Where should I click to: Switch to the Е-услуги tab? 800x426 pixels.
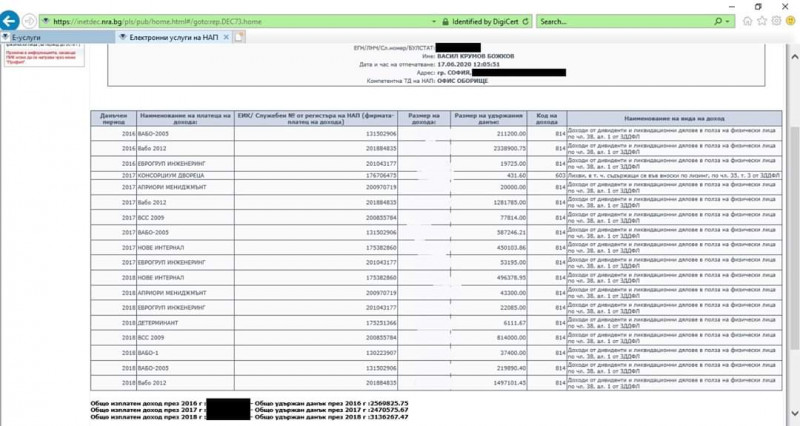[x=55, y=38]
